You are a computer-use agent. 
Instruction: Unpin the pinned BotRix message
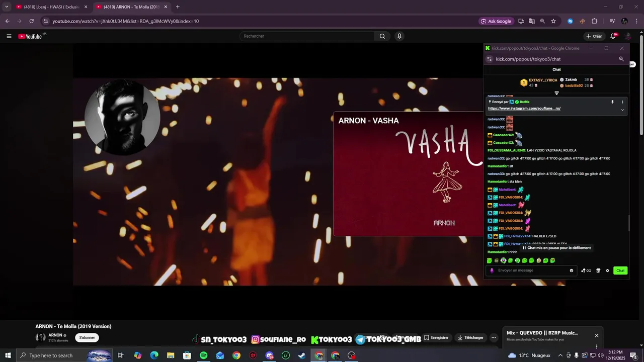(x=612, y=102)
